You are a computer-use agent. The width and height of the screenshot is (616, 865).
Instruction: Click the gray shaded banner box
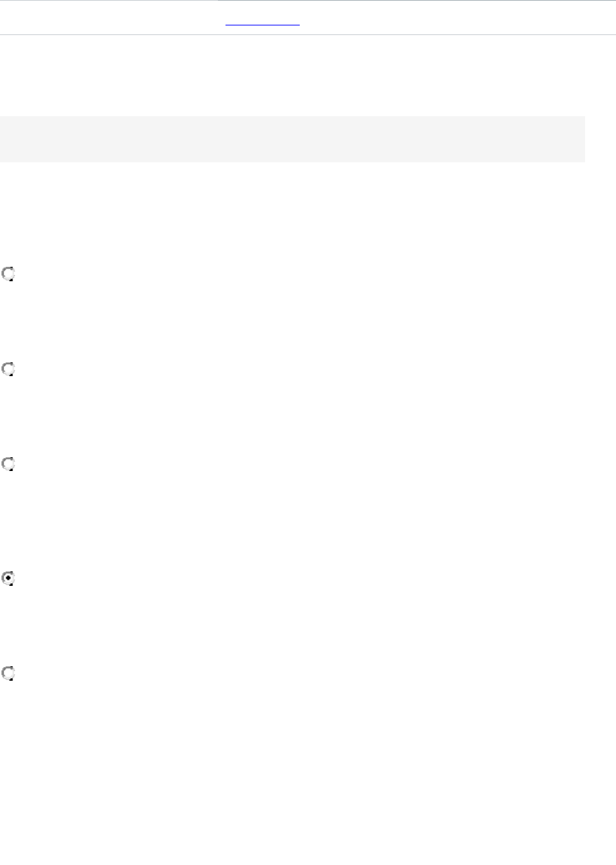pos(292,139)
